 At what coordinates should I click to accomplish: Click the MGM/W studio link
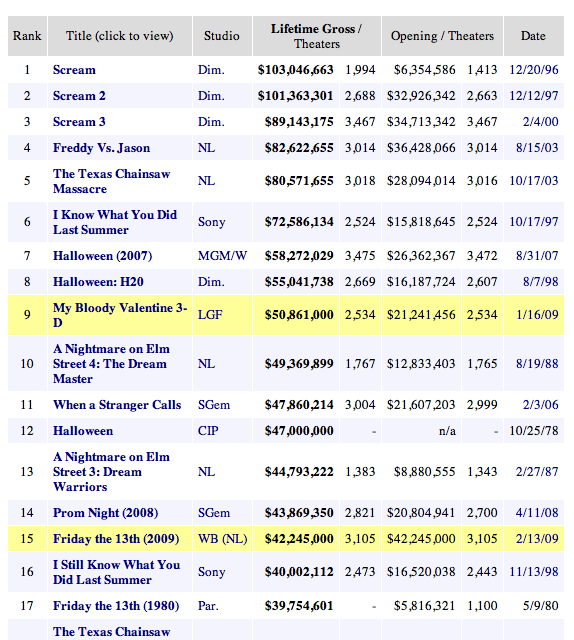pos(222,256)
